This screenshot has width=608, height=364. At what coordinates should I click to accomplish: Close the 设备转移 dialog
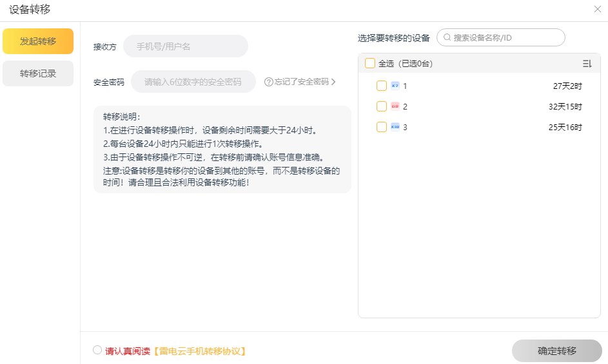597,9
